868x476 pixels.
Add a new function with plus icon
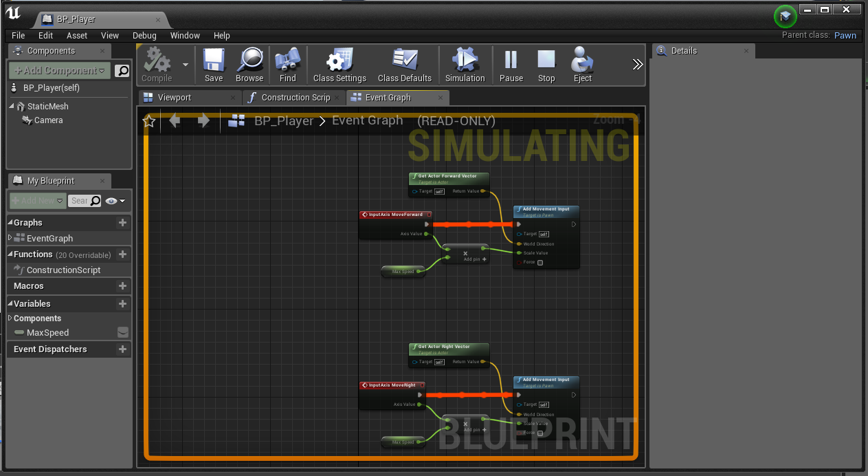122,255
